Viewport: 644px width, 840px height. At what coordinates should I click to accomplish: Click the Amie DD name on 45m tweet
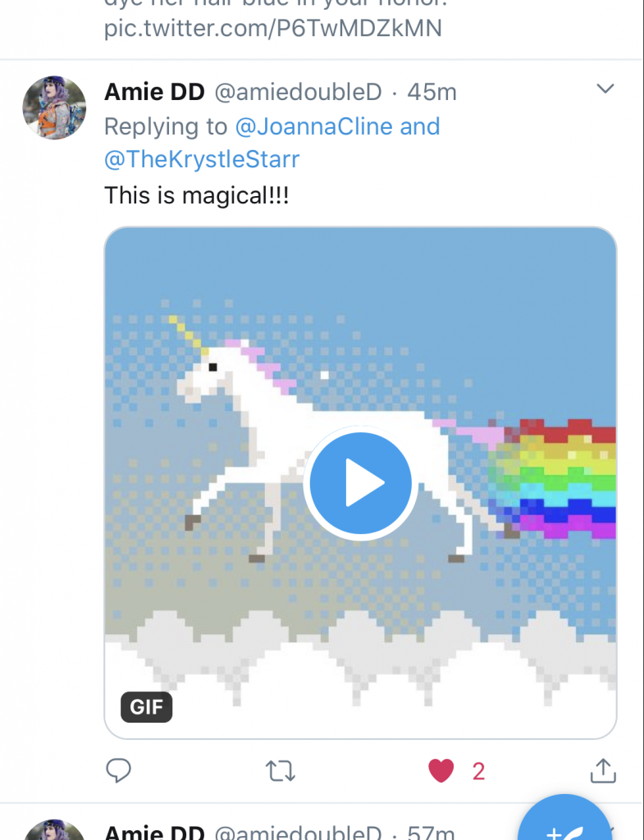click(154, 92)
